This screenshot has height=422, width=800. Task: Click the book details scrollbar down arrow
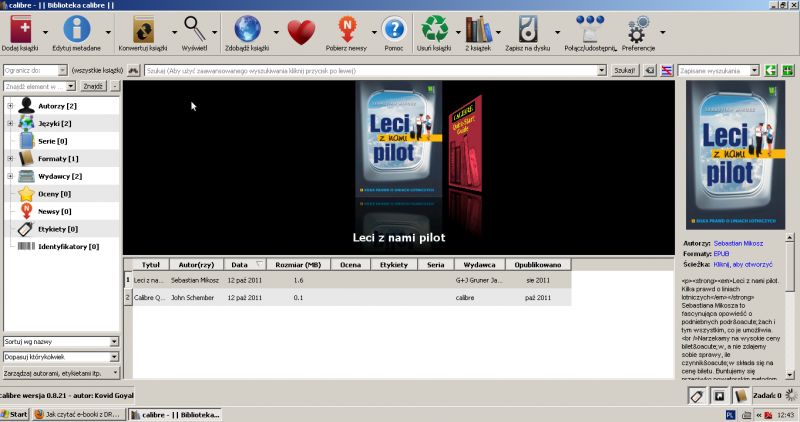[790, 375]
